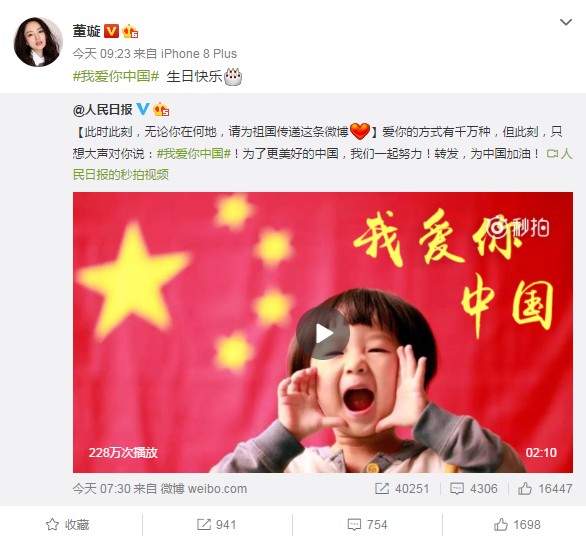Open 董璇's profile avatar
Image resolution: width=586 pixels, height=538 pixels.
pos(38,41)
